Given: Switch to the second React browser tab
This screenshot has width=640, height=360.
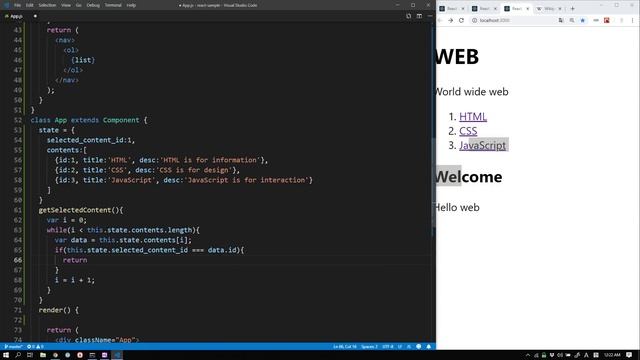Looking at the screenshot, I should 484,9.
